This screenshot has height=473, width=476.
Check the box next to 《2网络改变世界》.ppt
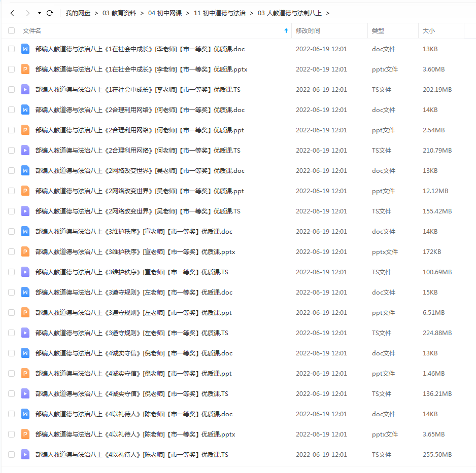11,191
